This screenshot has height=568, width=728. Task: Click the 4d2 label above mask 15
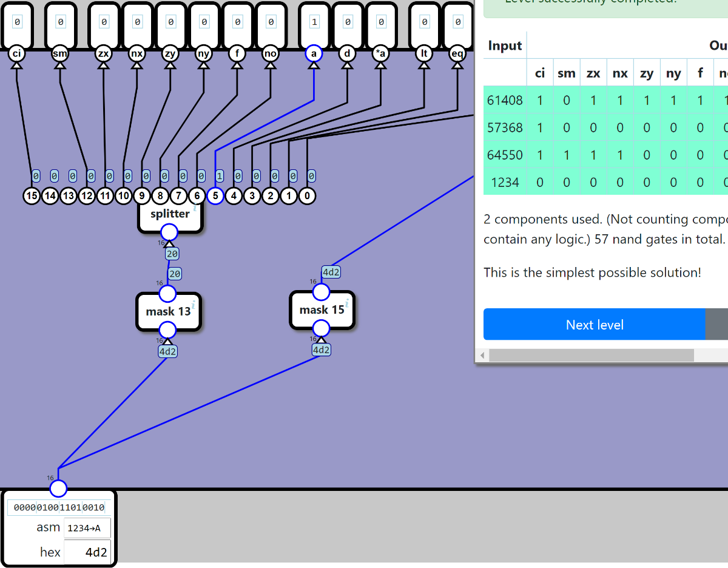coord(331,272)
